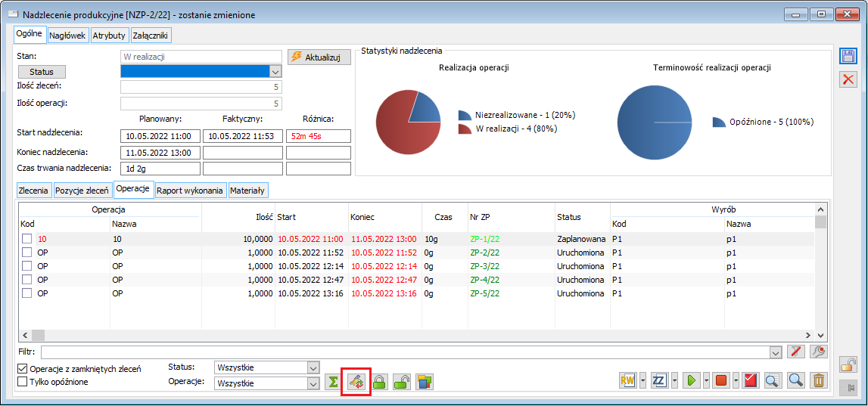Open dropdown arrow next to RW icon
The width and height of the screenshot is (868, 406).
click(x=642, y=380)
